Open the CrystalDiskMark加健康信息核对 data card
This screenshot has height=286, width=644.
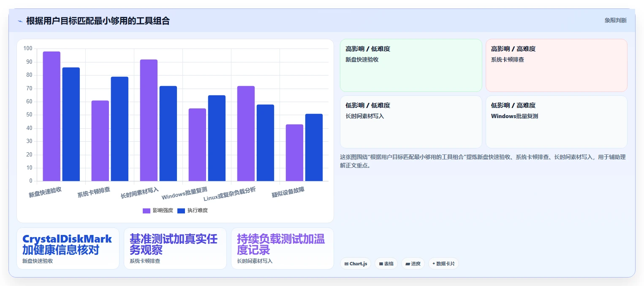coord(68,248)
